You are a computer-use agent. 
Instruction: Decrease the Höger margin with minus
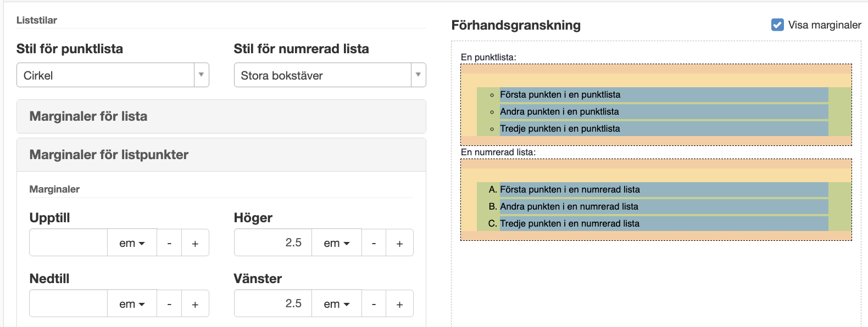point(374,243)
